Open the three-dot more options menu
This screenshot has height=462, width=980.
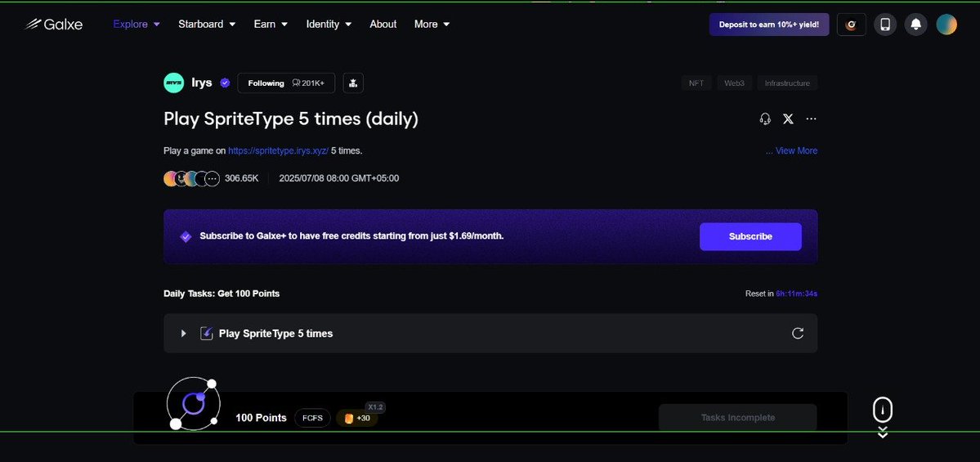click(x=812, y=119)
